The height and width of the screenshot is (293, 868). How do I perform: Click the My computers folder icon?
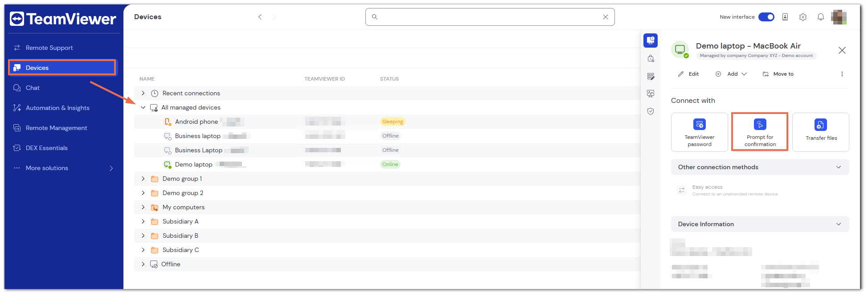click(155, 207)
